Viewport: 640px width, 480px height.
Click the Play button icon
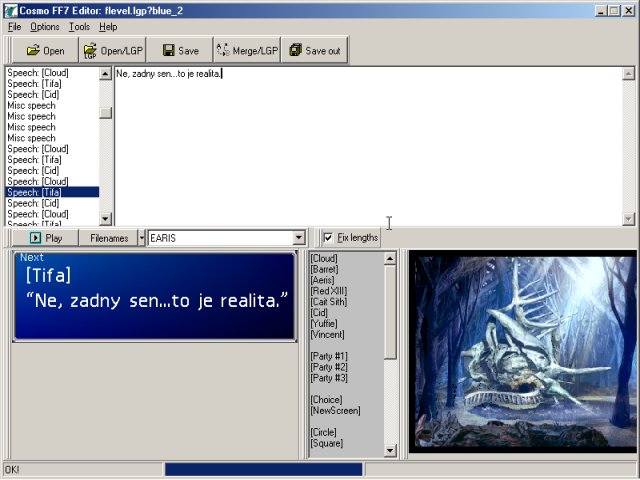pos(36,238)
